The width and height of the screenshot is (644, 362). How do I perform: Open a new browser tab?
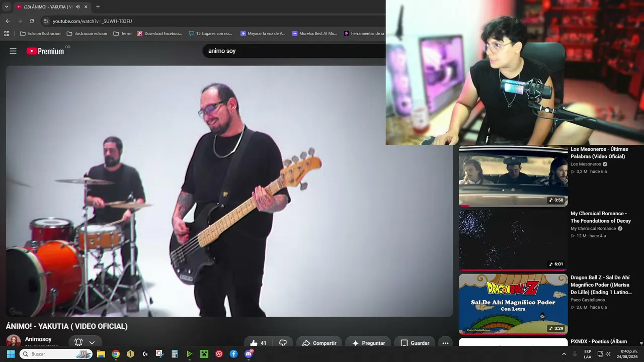98,7
